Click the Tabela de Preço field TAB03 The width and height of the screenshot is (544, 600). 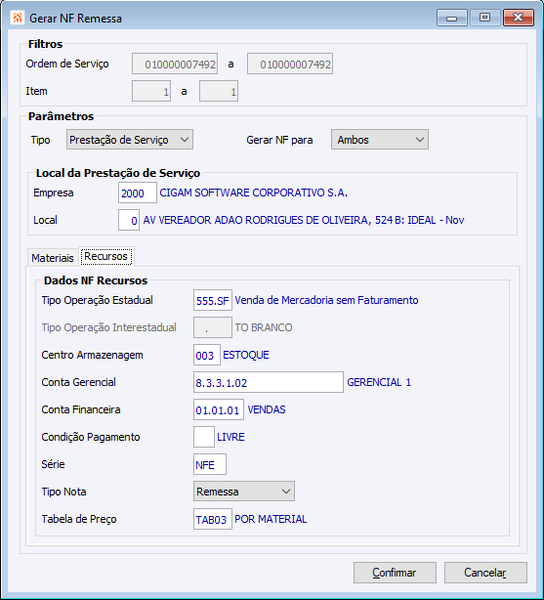tap(212, 519)
